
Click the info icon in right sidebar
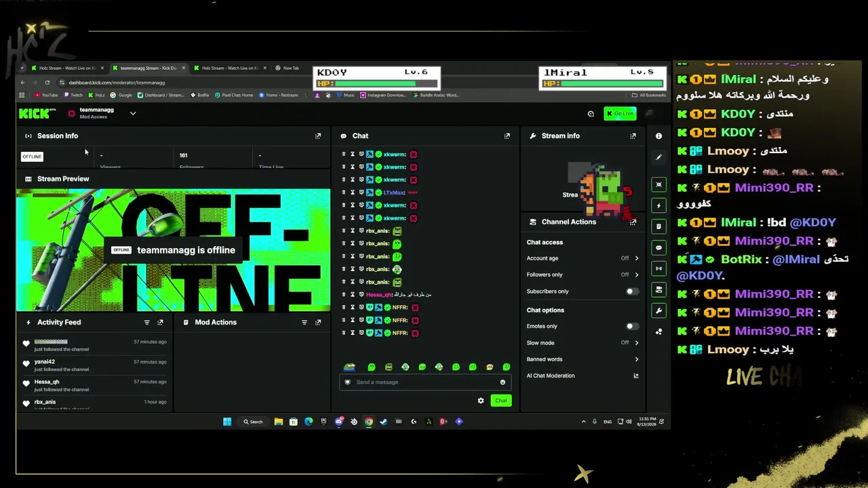click(x=658, y=136)
